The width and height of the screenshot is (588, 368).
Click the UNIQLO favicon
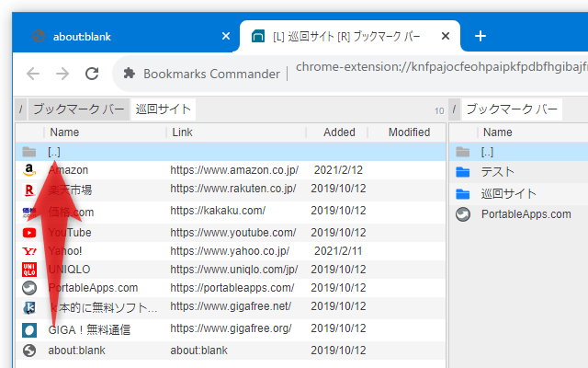pyautogui.click(x=29, y=270)
